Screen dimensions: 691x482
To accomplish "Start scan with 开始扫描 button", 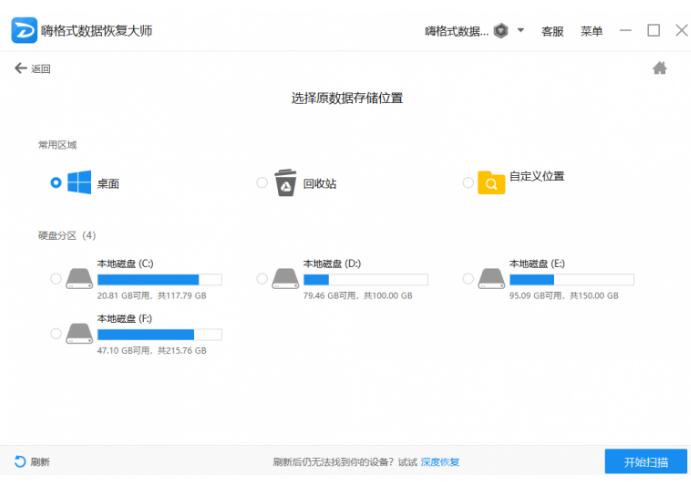I will coord(646,461).
